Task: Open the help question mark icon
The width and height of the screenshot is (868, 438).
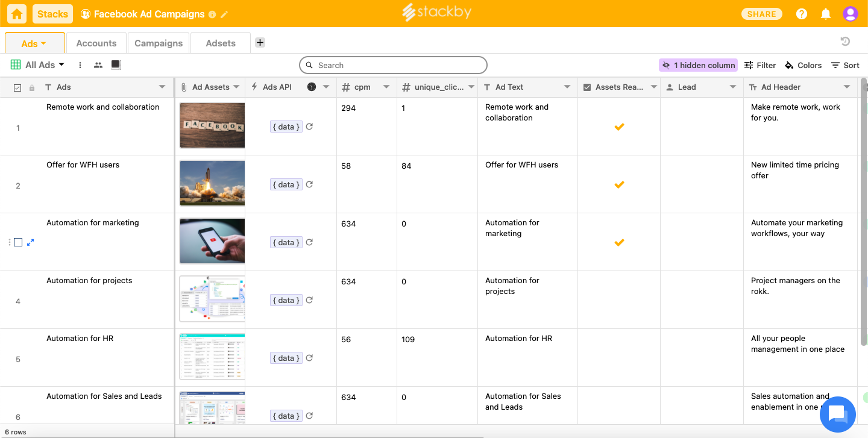Action: pyautogui.click(x=802, y=14)
